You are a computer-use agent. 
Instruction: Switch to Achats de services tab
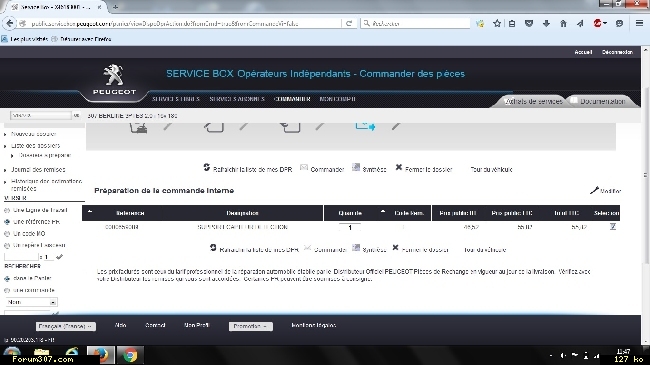tap(533, 101)
